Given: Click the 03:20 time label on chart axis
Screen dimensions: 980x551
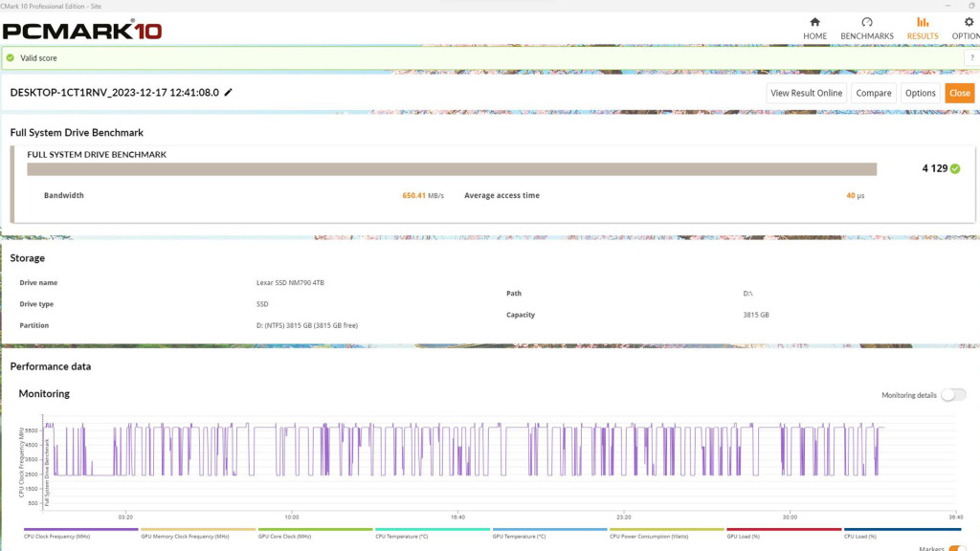Looking at the screenshot, I should 125,518.
